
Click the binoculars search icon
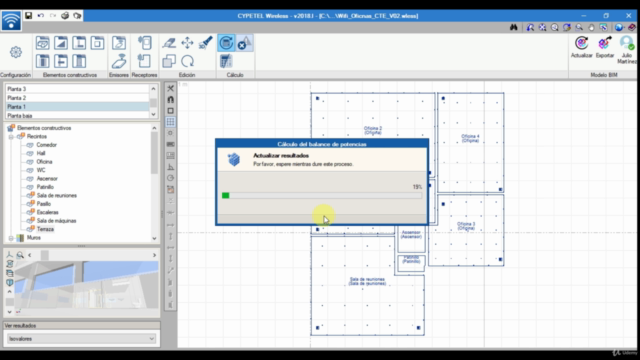coord(513,27)
